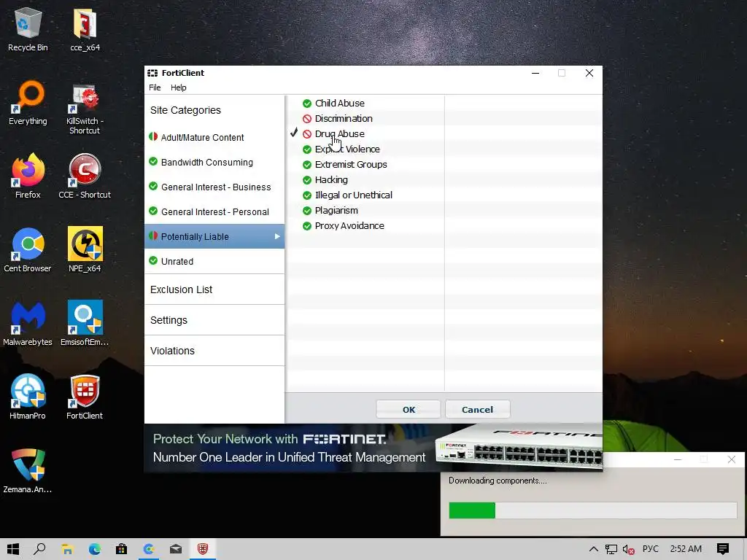
Task: Select the Cent Browser desktop icon
Action: coord(28,250)
